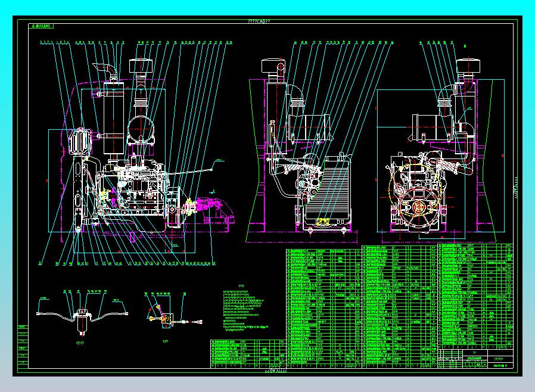
Task: Select the red flywheel hub in right view
Action: [x=419, y=207]
